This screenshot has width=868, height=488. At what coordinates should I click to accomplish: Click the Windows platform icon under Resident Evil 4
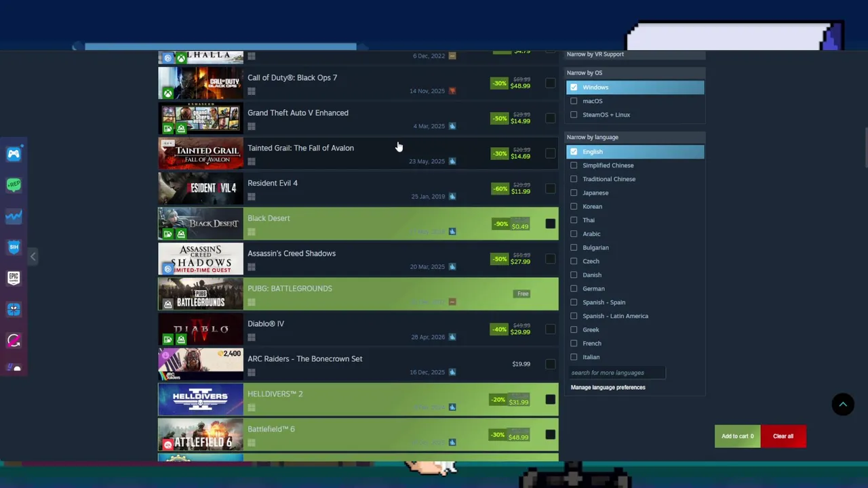(x=252, y=197)
